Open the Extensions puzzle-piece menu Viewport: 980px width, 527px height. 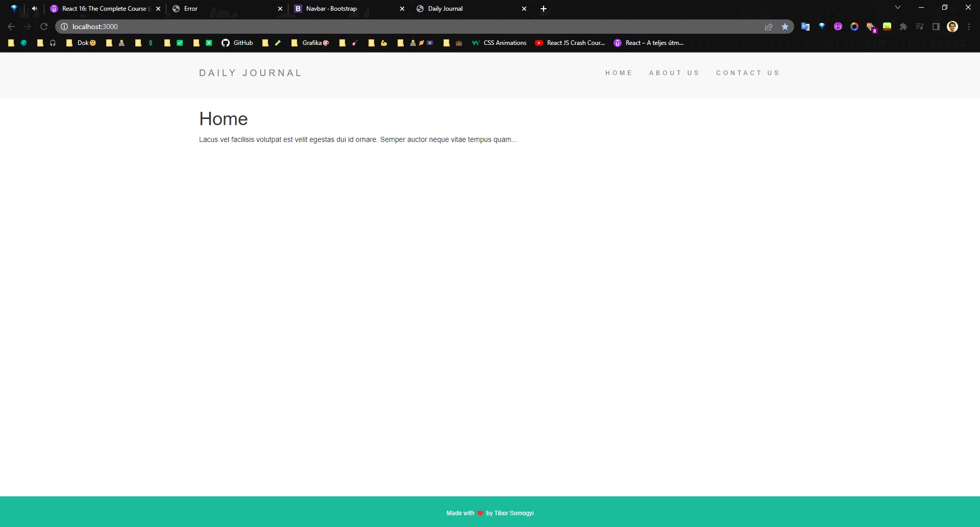click(903, 27)
